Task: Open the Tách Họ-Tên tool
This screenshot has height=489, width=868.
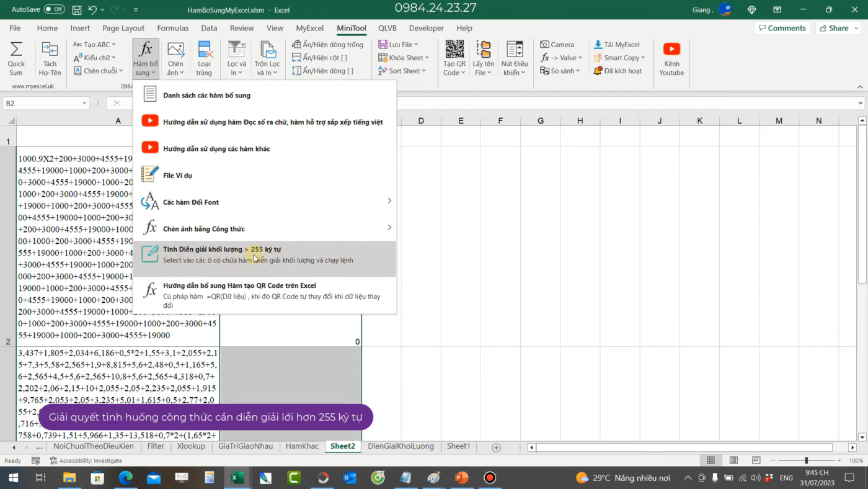Action: tap(50, 58)
